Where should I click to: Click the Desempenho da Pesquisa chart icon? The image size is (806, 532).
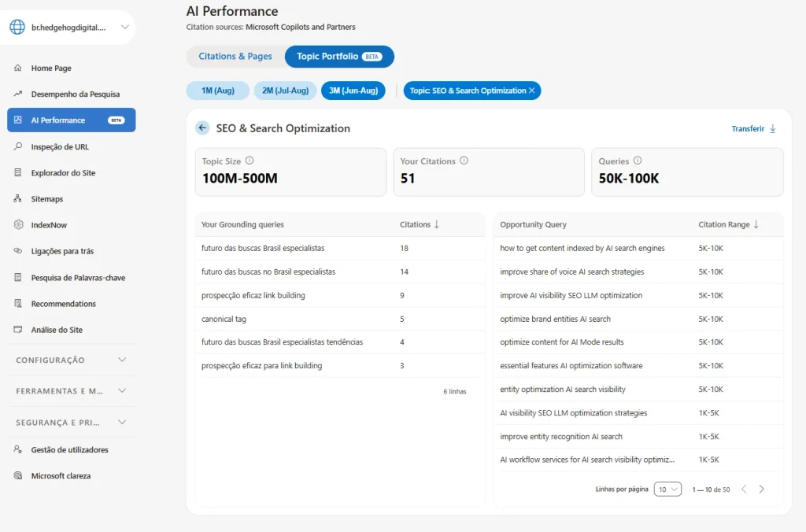[18, 94]
